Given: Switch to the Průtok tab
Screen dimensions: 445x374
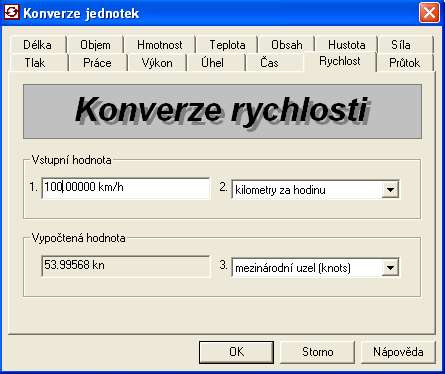Looking at the screenshot, I should [x=404, y=63].
